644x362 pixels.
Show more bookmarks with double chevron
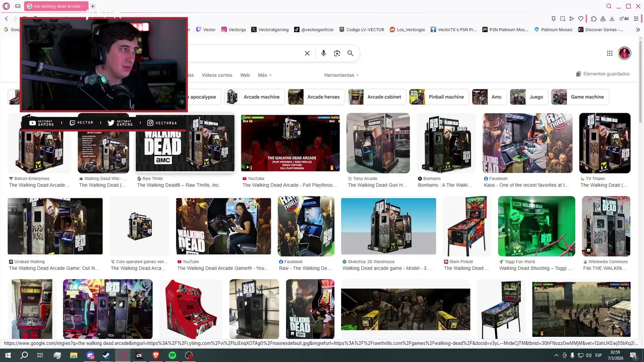[638, 30]
